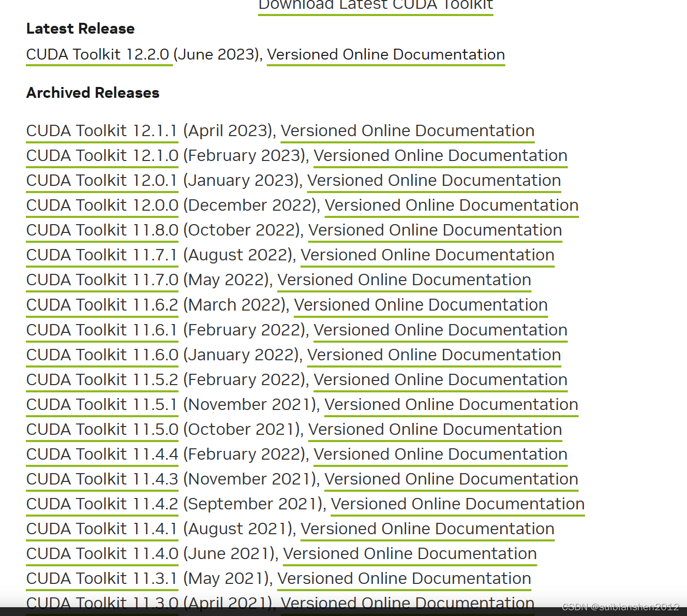Click the Latest Release heading
Image resolution: width=687 pixels, height=616 pixels.
80,28
